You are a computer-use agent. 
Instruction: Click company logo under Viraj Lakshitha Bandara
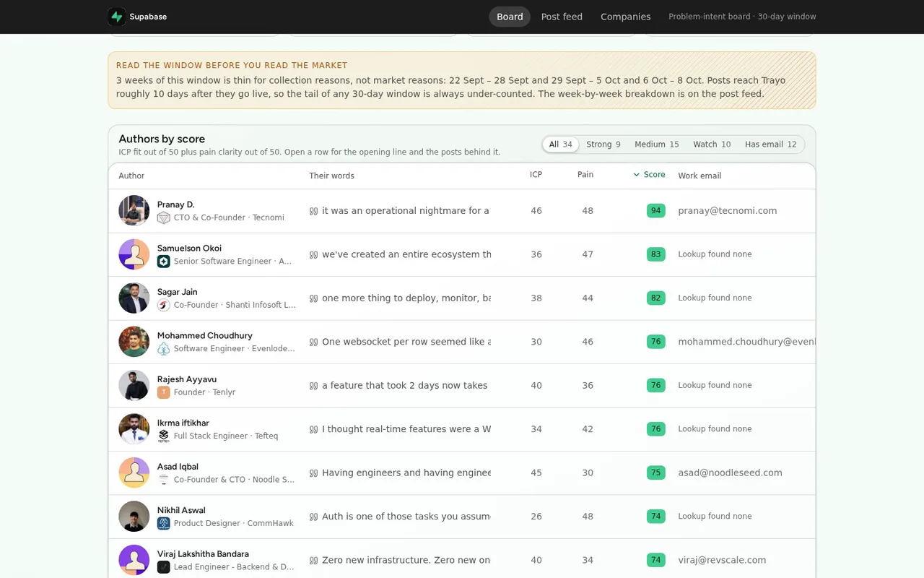click(164, 567)
